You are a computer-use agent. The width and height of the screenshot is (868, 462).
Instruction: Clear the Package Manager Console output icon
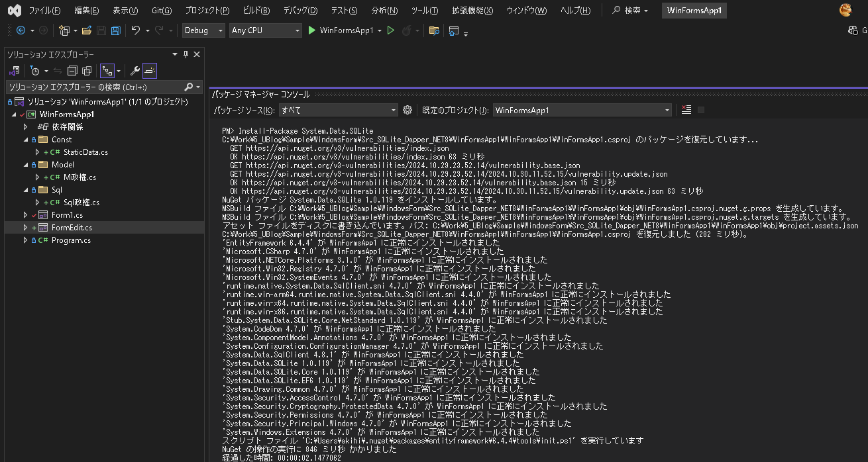pos(686,109)
